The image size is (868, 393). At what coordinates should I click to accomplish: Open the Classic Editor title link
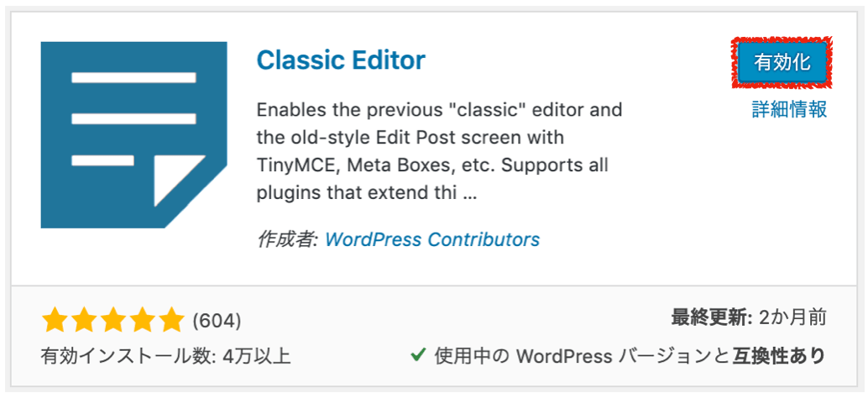coord(341,61)
